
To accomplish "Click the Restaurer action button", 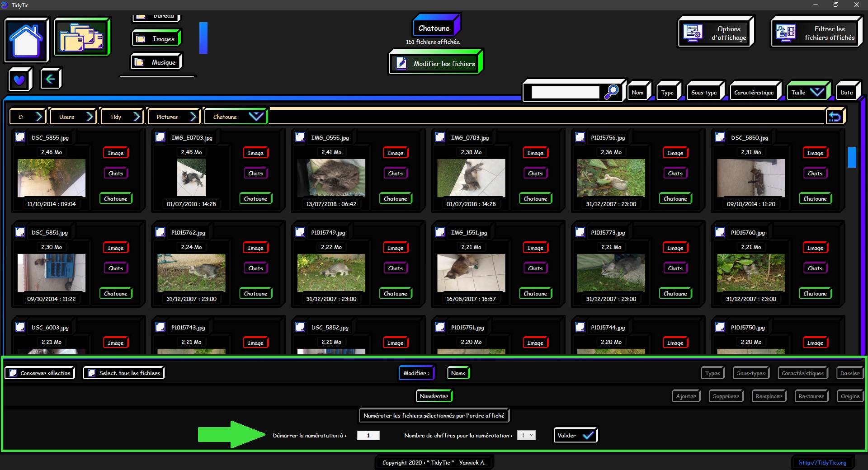I will 811,396.
